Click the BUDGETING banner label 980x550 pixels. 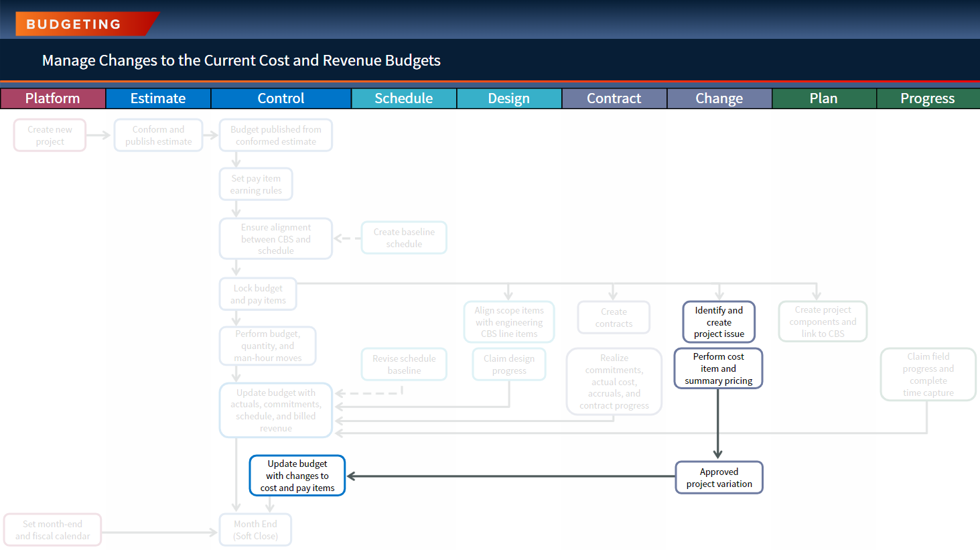tap(74, 24)
